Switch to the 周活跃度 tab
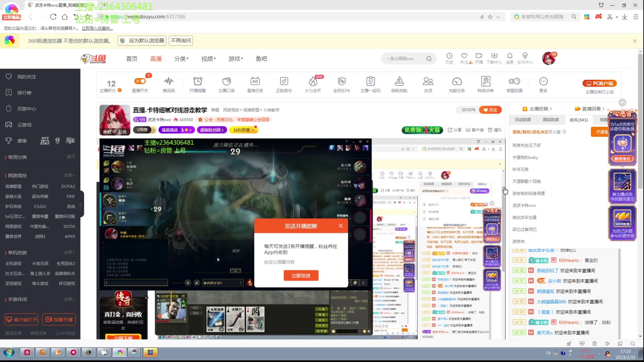Screen dimensions: 644x362 551,120
